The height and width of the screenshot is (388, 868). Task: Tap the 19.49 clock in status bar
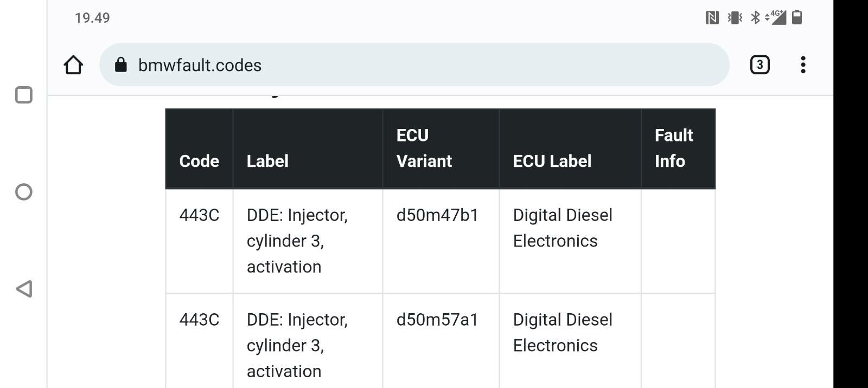tap(92, 18)
